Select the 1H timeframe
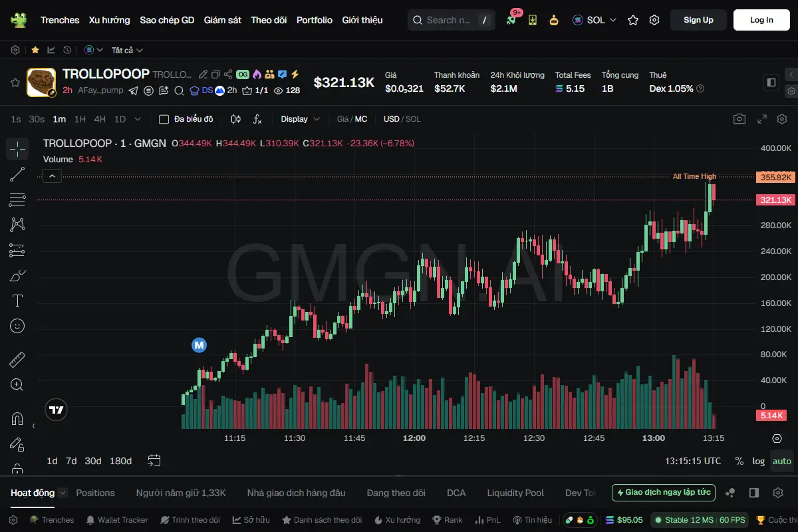Screen dimensions: 798x532 click(80, 119)
